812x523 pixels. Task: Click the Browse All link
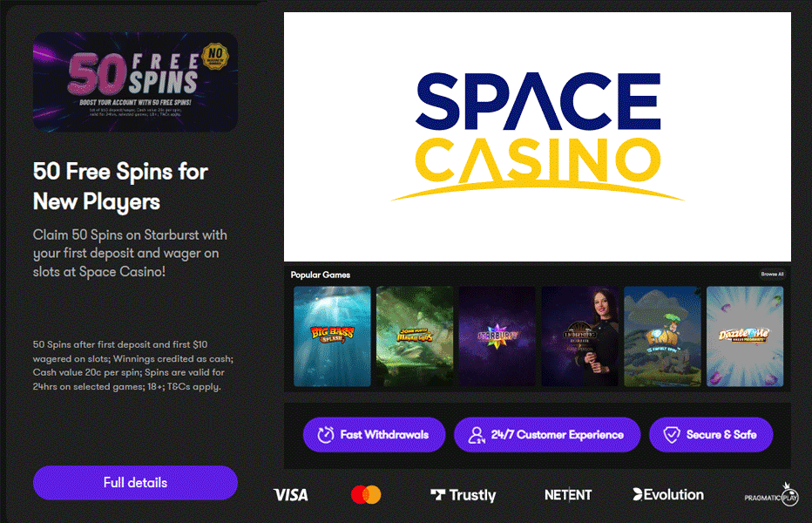(x=772, y=275)
